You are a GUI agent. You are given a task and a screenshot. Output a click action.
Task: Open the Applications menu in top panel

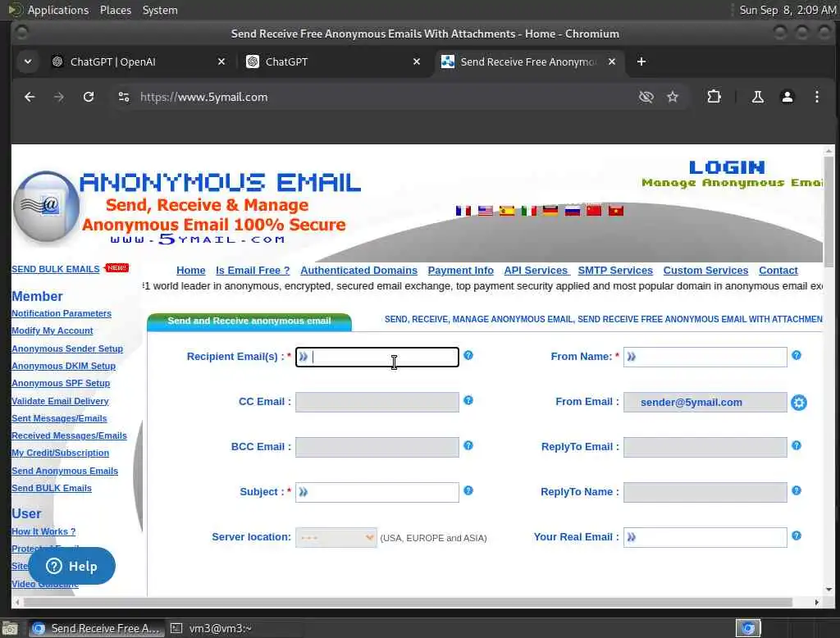coord(58,10)
